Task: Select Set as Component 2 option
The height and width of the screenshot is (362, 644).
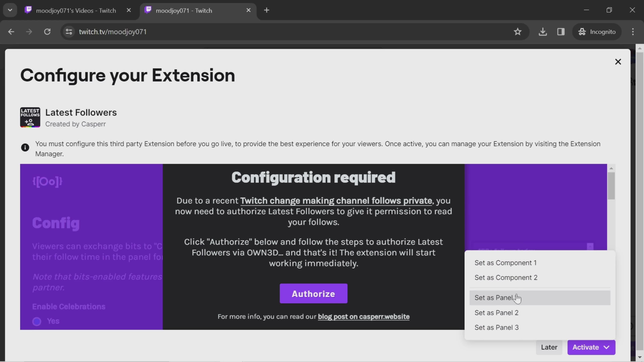Action: (x=506, y=278)
